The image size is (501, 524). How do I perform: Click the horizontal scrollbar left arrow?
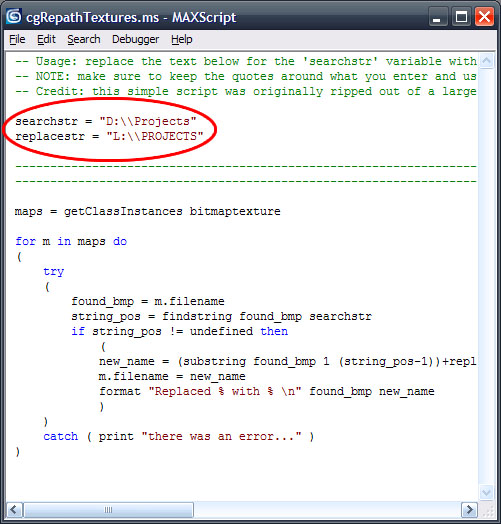tap(14, 510)
